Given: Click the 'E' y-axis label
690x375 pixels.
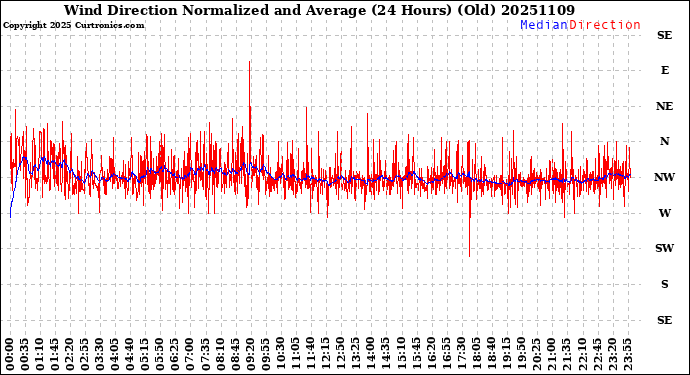Looking at the screenshot, I should (x=665, y=70).
